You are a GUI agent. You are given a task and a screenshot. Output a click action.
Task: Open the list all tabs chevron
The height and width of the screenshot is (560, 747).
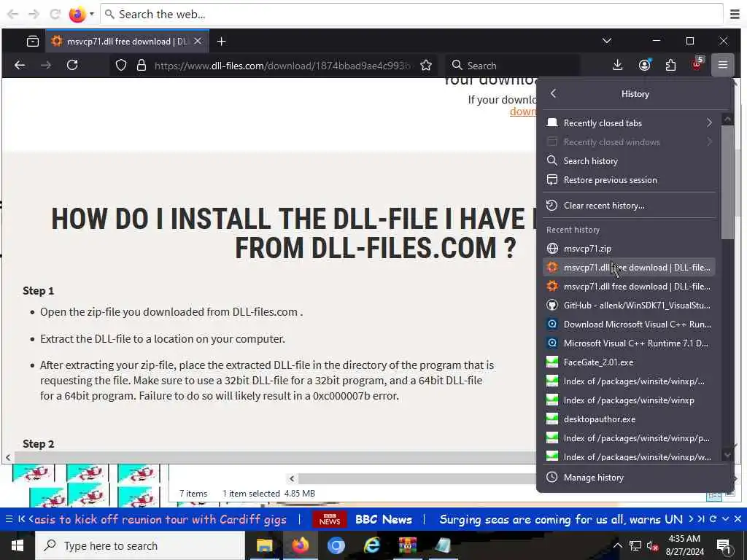[x=606, y=41]
